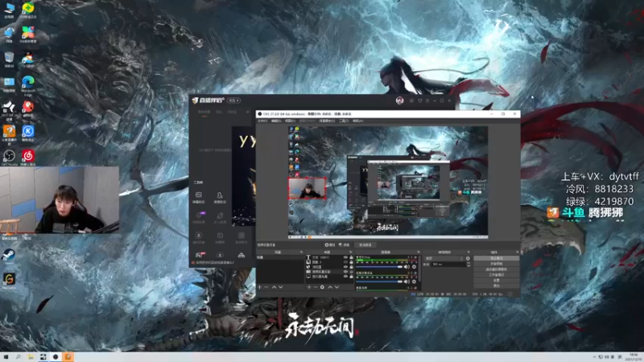Open the Microsoft Edge desktop shortcut

(28, 83)
